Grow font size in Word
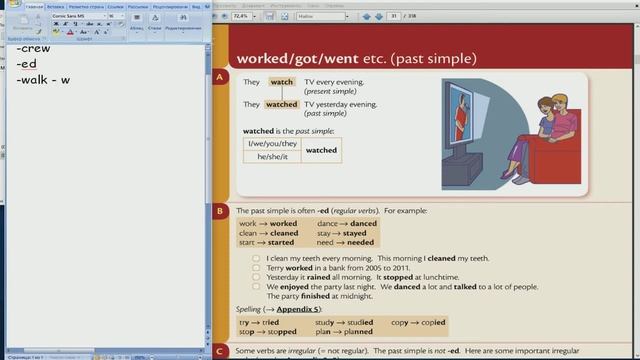 tap(97, 32)
